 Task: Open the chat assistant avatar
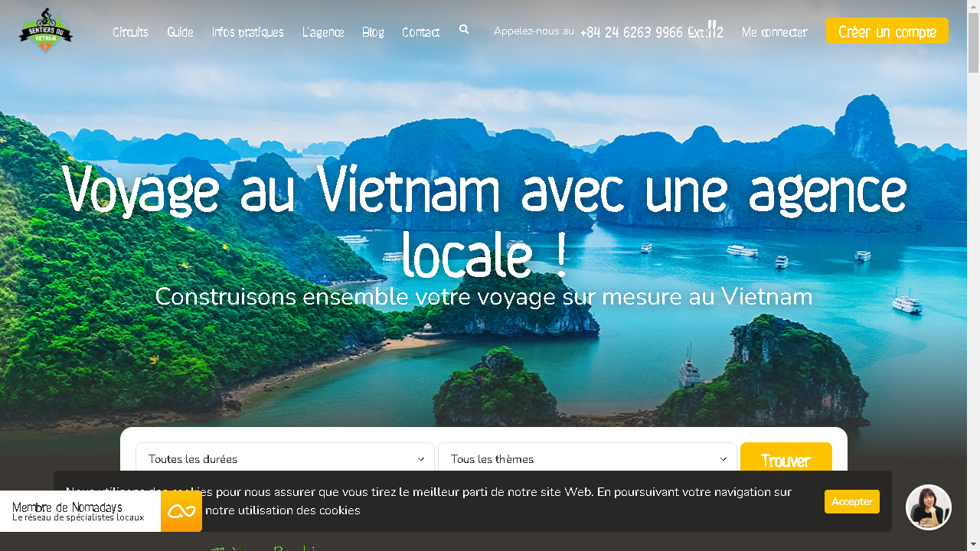[x=928, y=507]
